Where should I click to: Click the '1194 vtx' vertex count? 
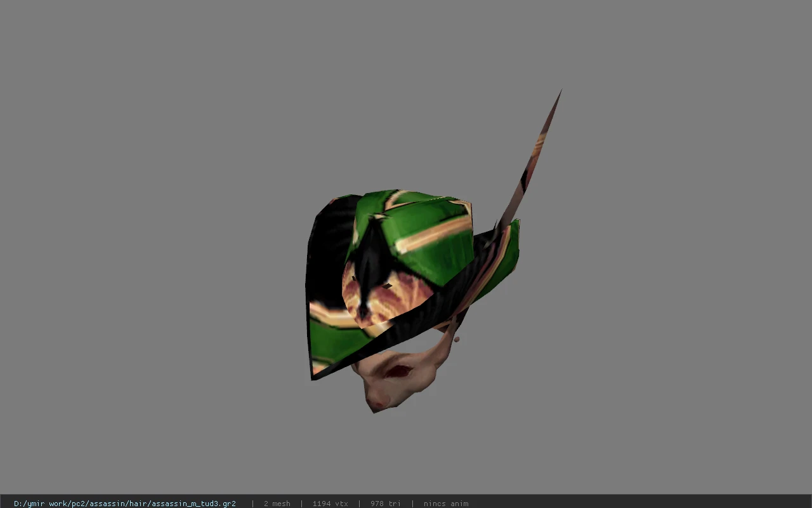(x=330, y=504)
